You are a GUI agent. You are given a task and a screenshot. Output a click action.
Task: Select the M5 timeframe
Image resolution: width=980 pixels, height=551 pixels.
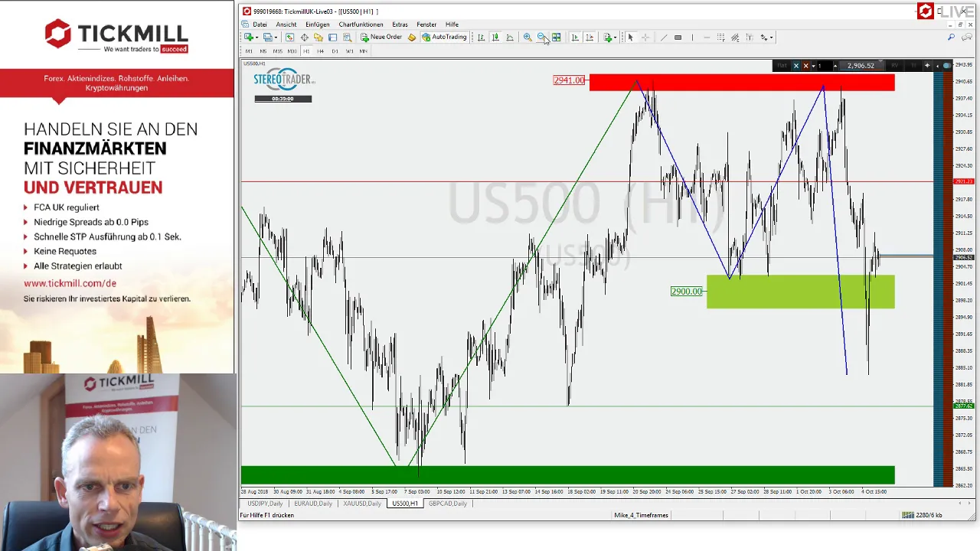[263, 51]
